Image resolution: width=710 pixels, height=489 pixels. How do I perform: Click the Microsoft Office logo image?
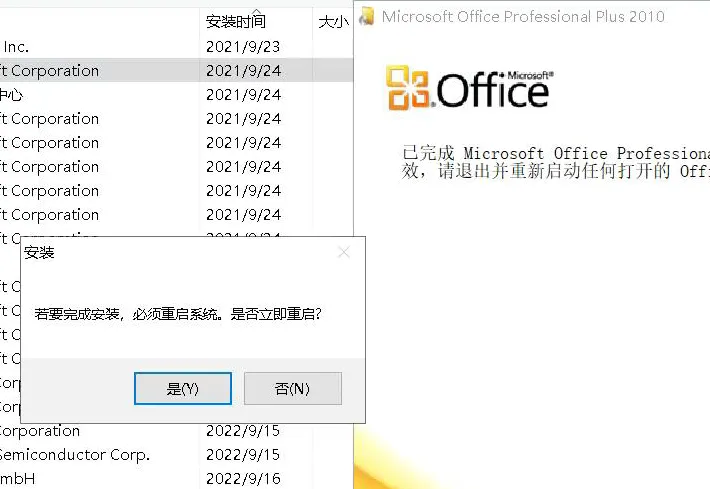point(468,88)
